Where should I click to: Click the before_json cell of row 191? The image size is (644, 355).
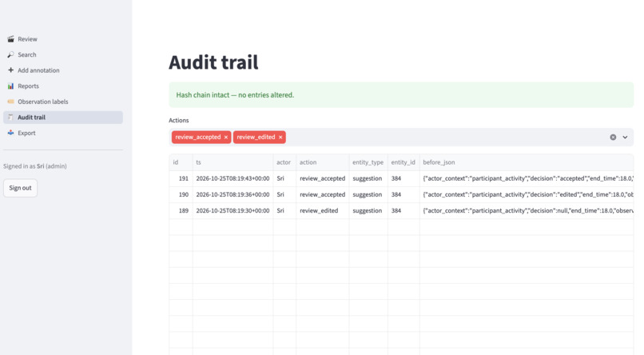point(527,178)
